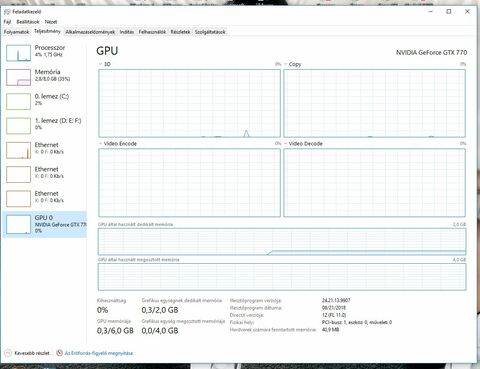This screenshot has height=369, width=480.
Task: Click the NVIDIA GeForce GTX 770 title text
Action: point(431,52)
